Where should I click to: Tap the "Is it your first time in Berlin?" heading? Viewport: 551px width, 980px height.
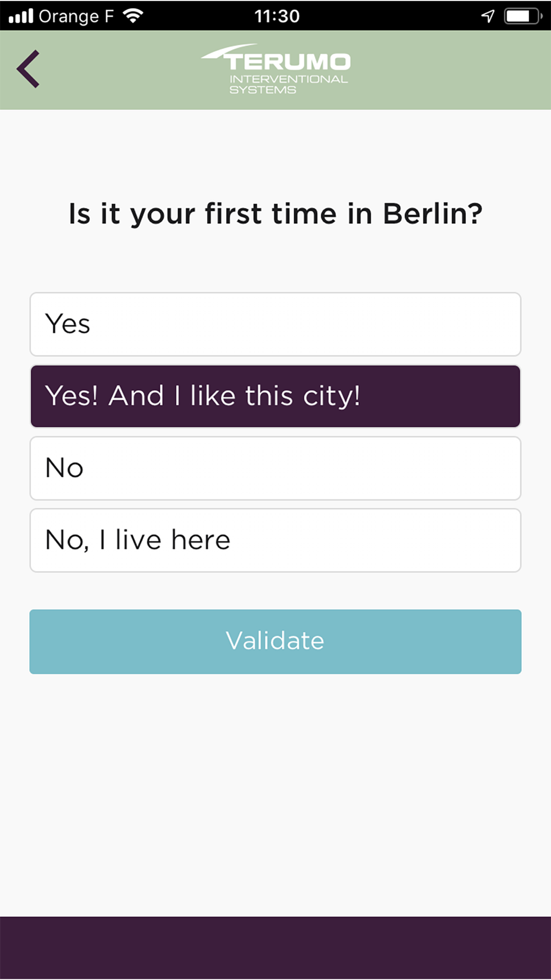[275, 214]
